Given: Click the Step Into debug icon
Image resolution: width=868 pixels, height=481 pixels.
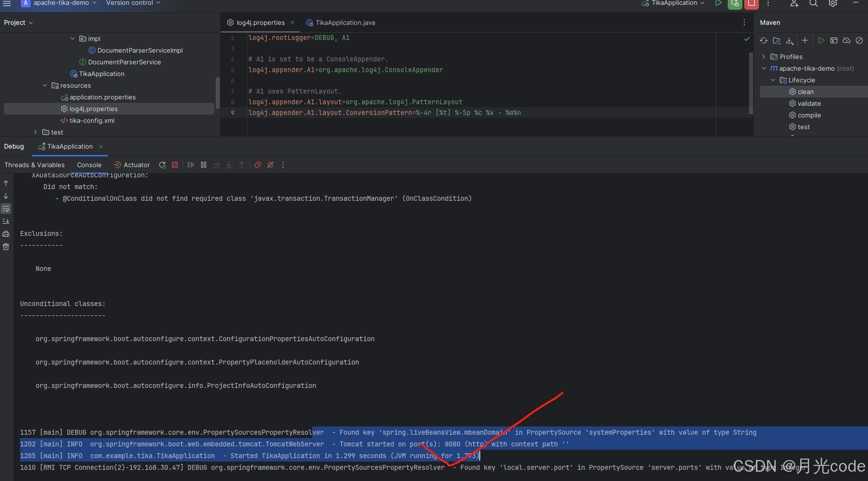Looking at the screenshot, I should pos(229,165).
